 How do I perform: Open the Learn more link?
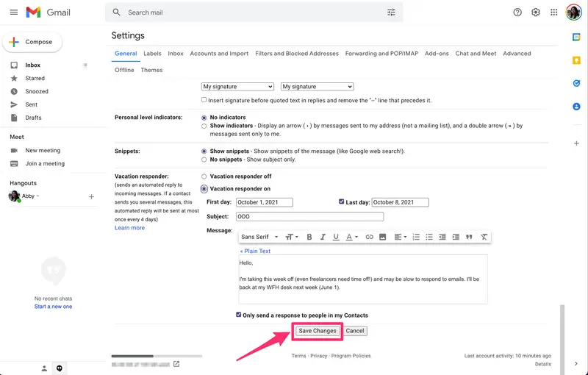pos(129,228)
